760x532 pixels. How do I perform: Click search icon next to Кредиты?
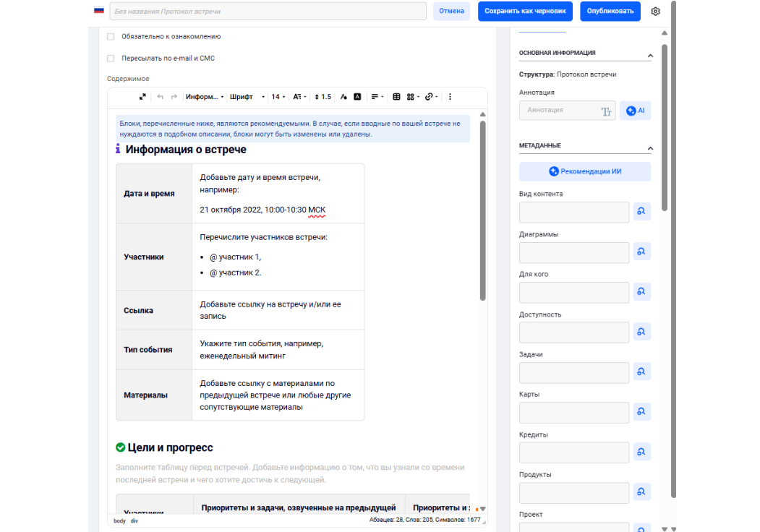pos(641,452)
